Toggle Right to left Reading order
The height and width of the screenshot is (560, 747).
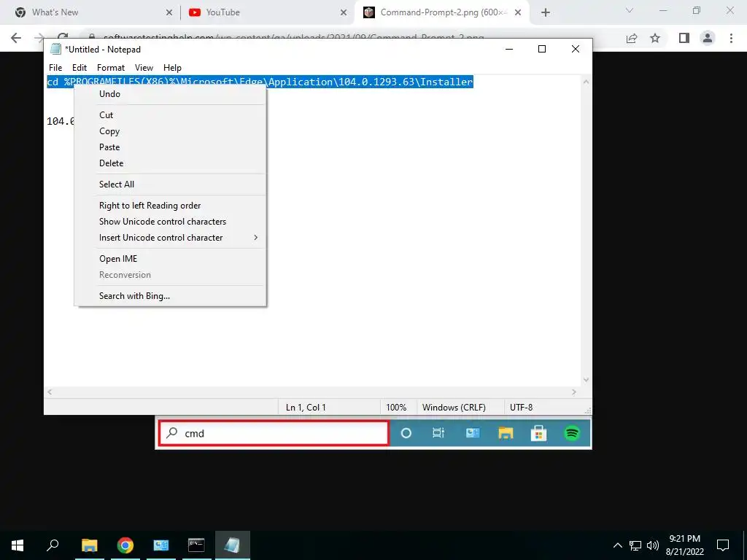click(171, 205)
